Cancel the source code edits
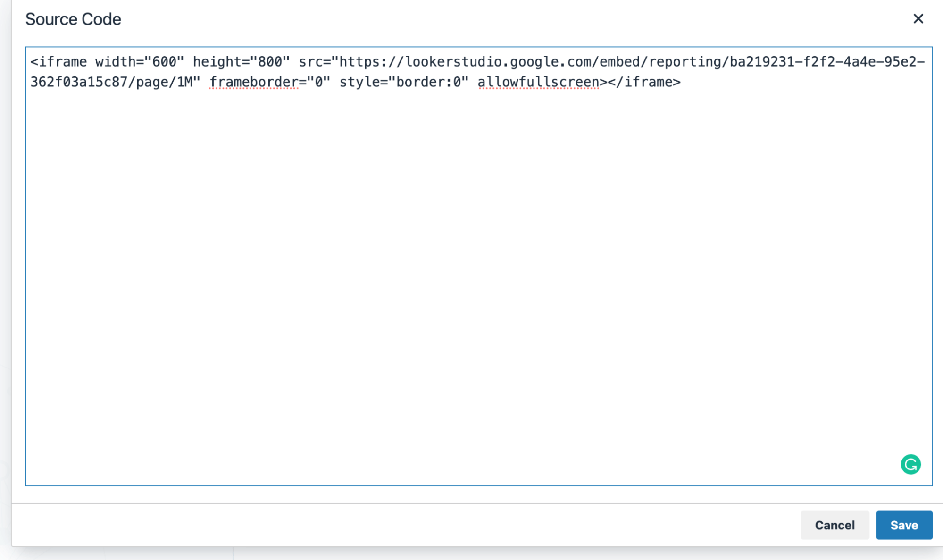 coord(835,525)
